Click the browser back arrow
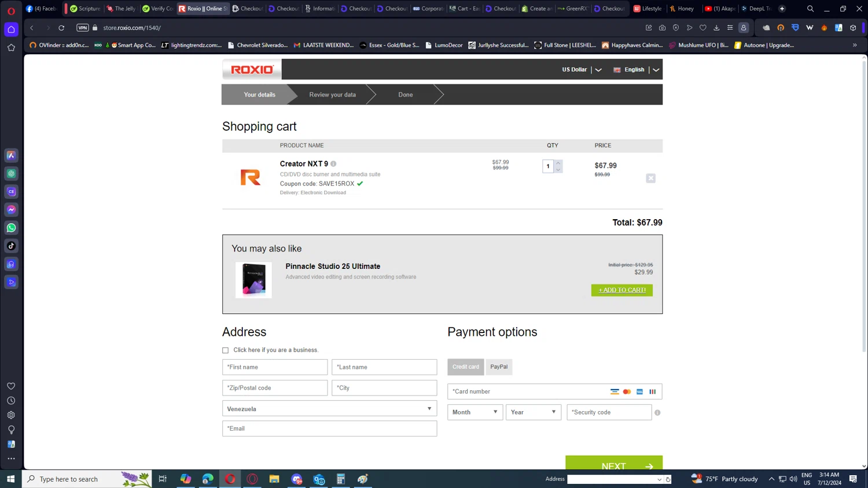The image size is (868, 488). tap(32, 28)
